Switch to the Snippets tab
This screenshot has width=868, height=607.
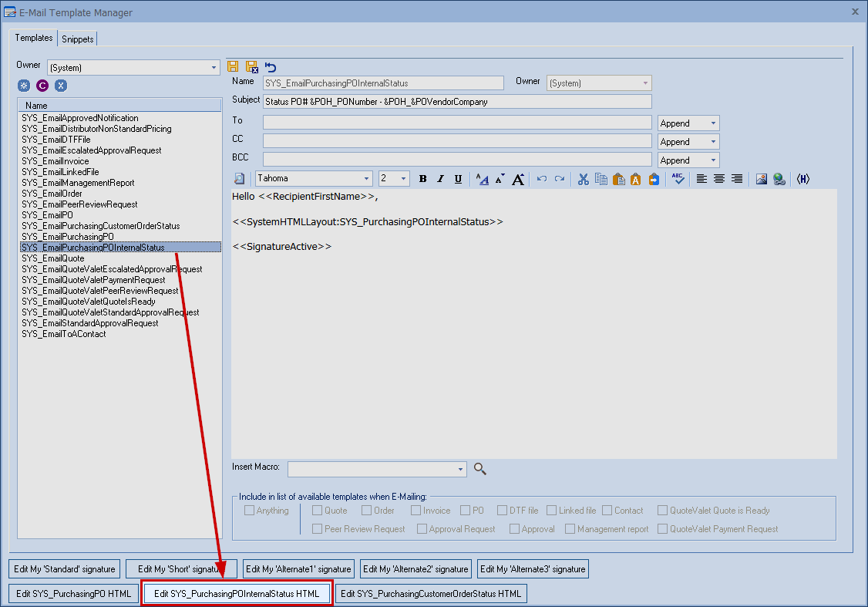78,39
